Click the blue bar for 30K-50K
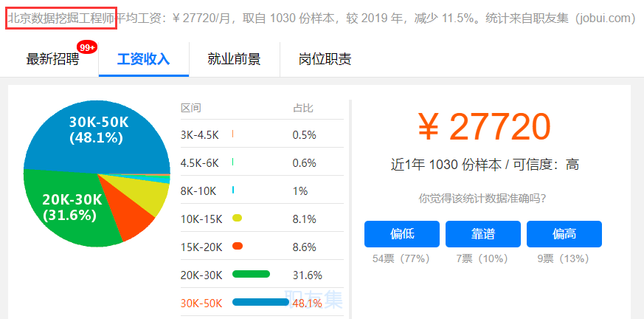The image size is (644, 319). [x=261, y=302]
